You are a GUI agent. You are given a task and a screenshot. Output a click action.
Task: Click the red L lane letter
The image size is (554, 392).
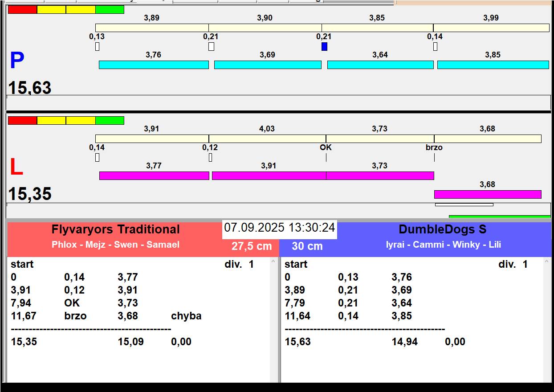(x=16, y=167)
